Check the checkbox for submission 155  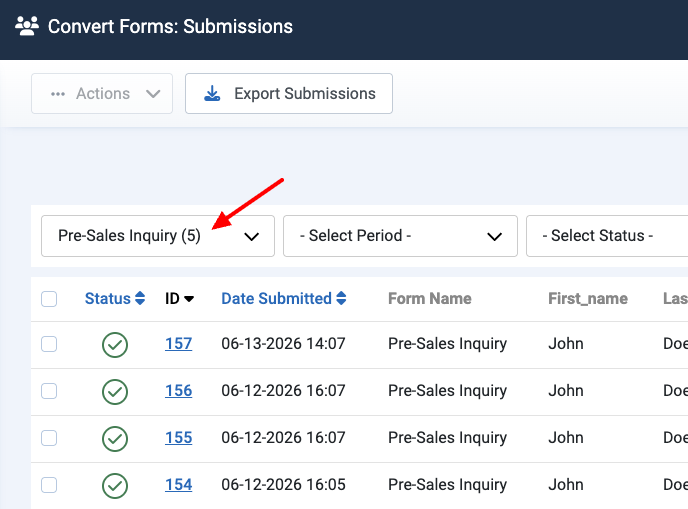49,438
